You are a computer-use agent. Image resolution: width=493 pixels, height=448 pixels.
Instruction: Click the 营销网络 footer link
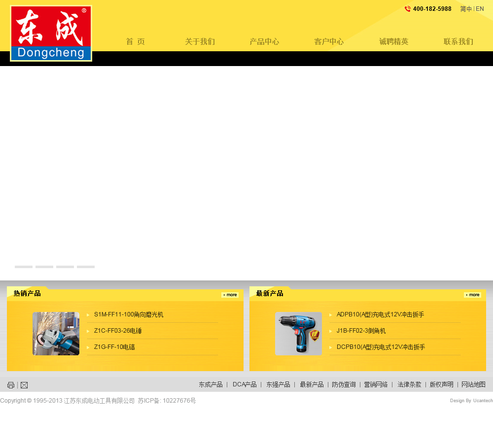click(x=376, y=384)
